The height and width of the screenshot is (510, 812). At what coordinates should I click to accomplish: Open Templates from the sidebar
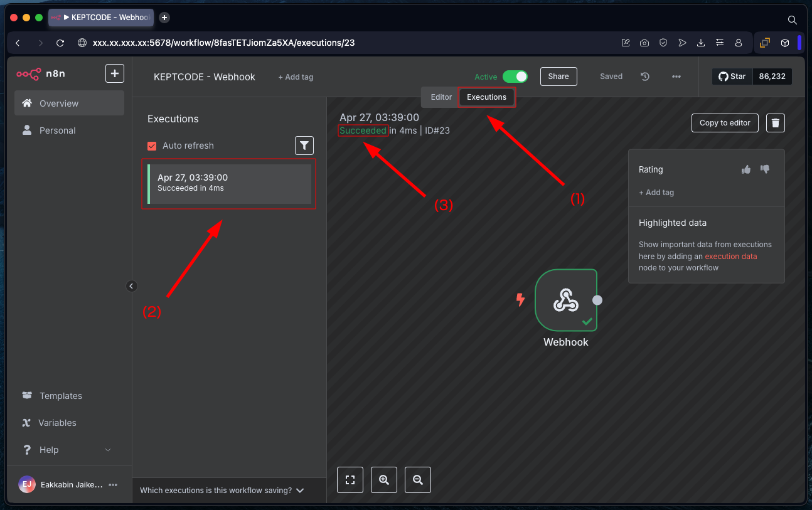60,396
